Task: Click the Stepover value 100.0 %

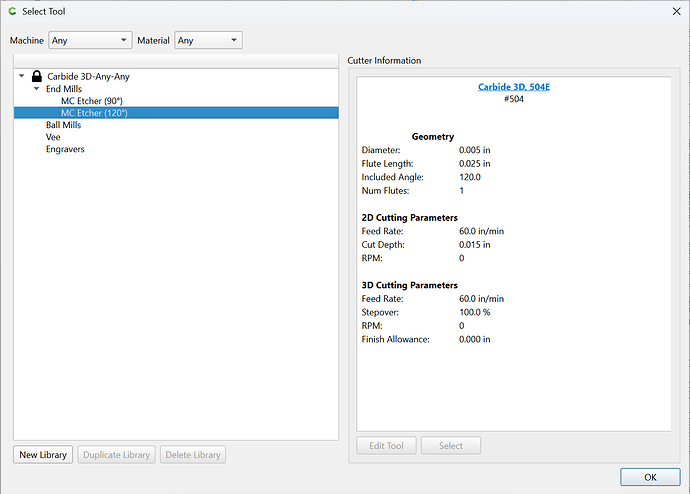Action: [474, 312]
